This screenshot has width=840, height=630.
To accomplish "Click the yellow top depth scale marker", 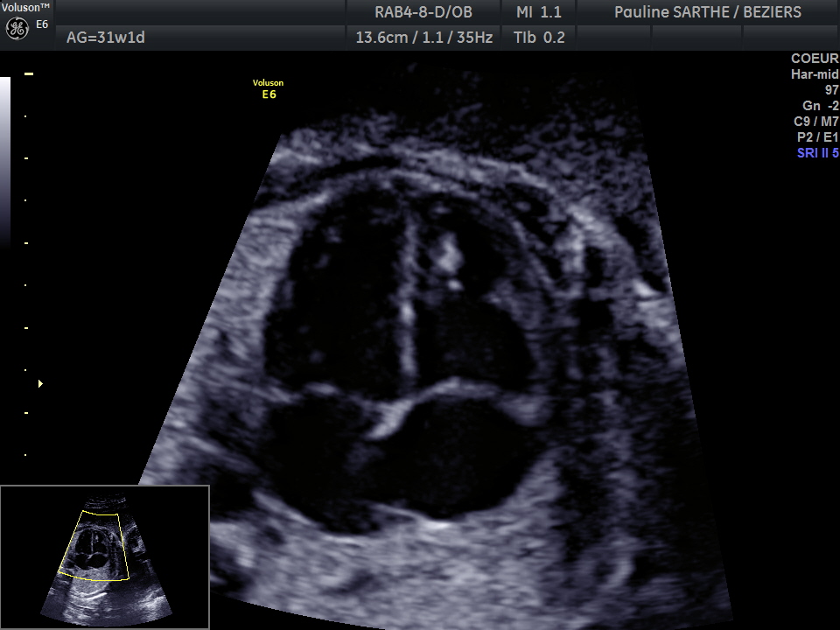I will 29,74.
